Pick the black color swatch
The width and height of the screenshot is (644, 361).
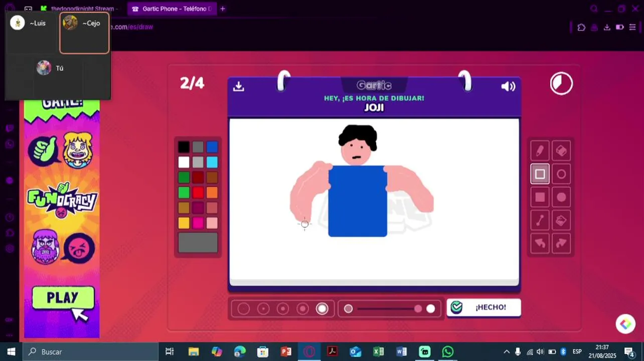tap(184, 147)
